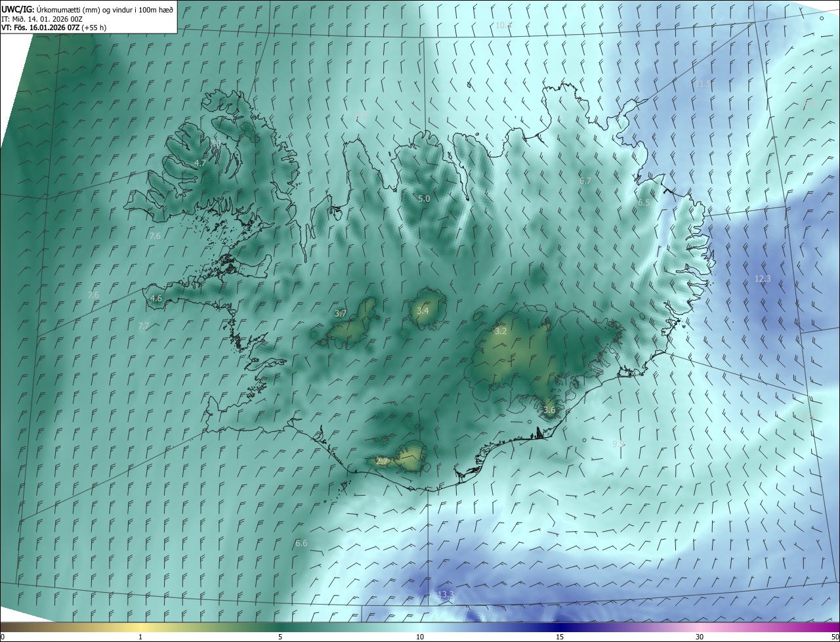This screenshot has width=840, height=642.
Task: Click the colorbar label 1
Action: tap(140, 637)
